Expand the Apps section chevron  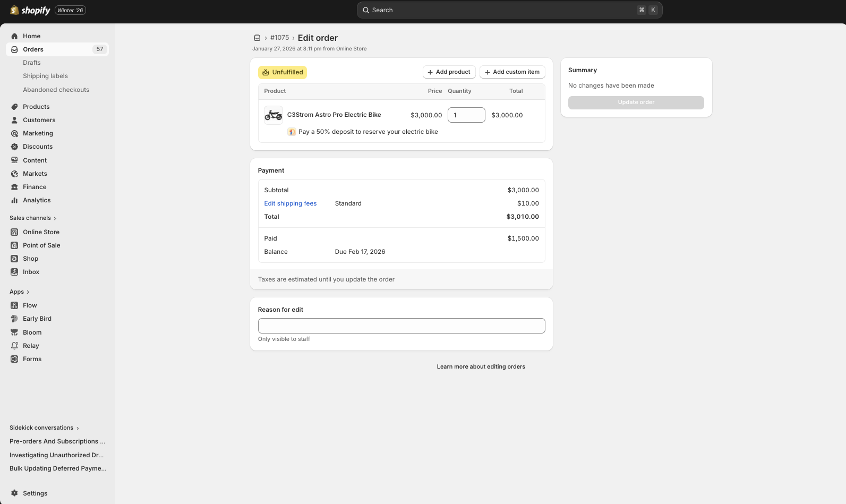[28, 292]
